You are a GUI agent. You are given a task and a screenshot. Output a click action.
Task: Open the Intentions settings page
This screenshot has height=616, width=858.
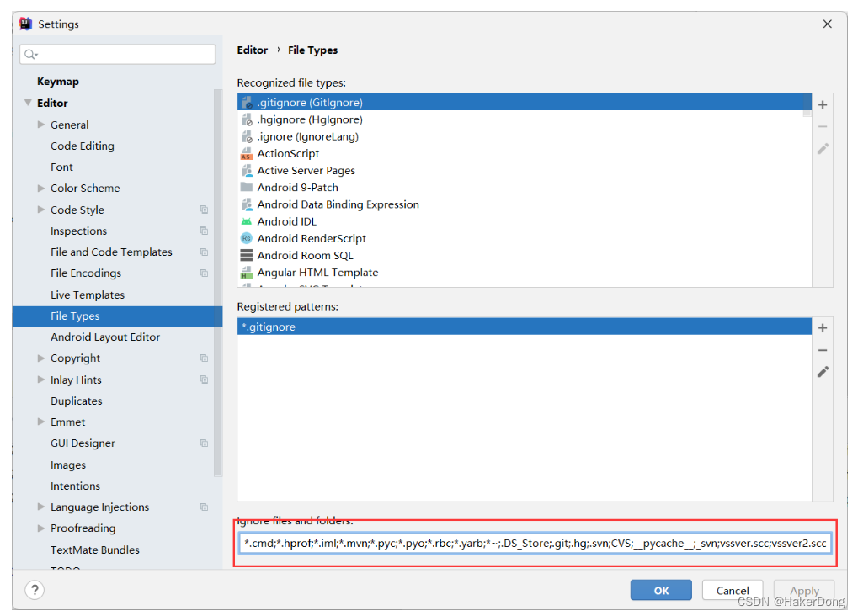[76, 486]
